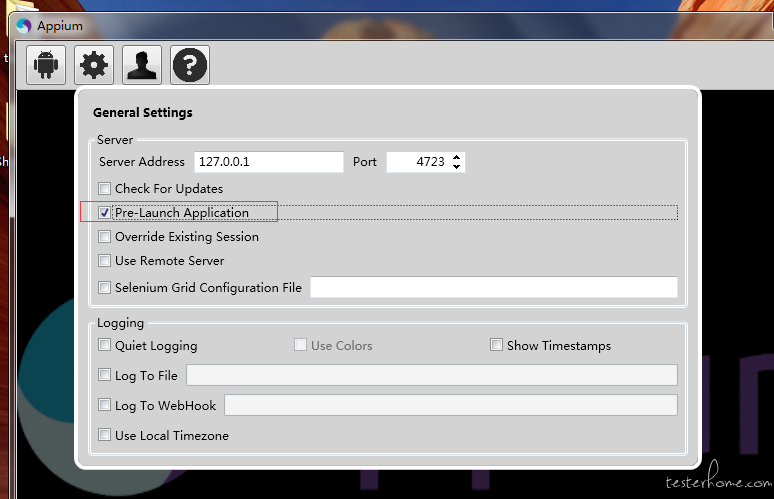Click the Server Address input field
Viewport: 774px width, 499px height.
pyautogui.click(x=269, y=162)
